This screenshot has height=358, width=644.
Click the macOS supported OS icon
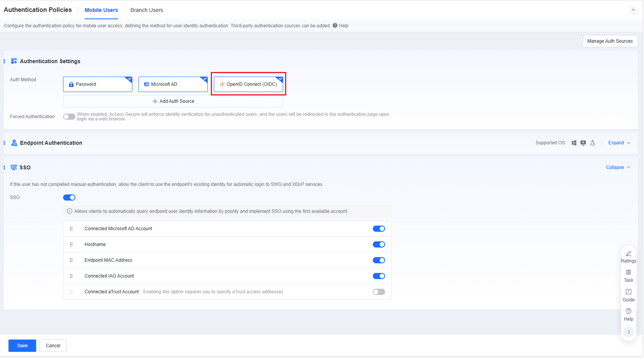pyautogui.click(x=583, y=143)
